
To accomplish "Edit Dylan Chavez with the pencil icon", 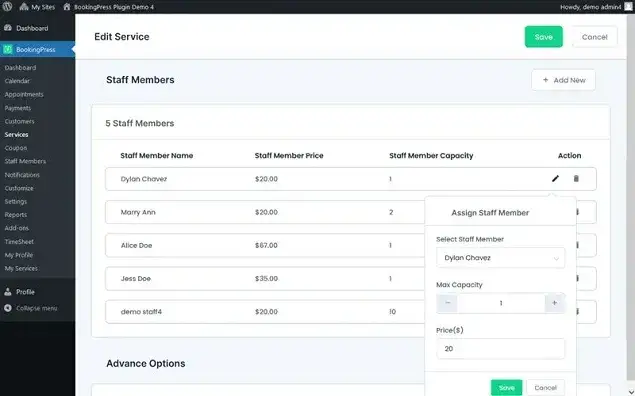I will point(555,179).
